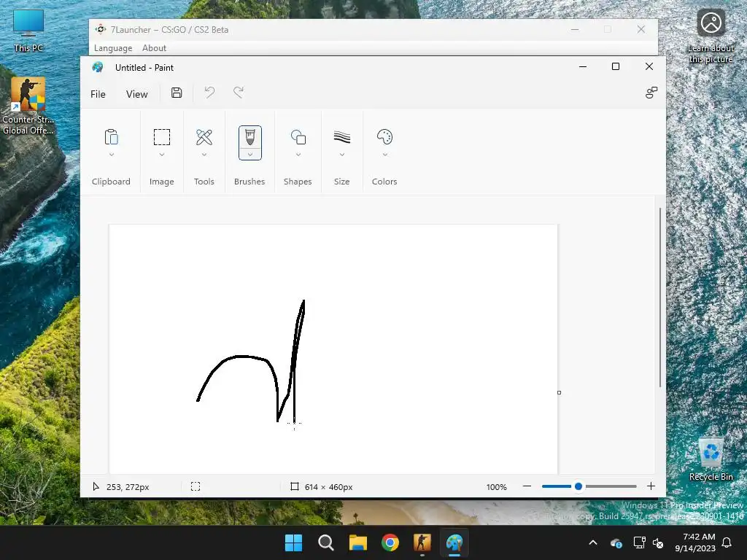Open Language menu in 7Launcher window
747x560 pixels.
(113, 48)
